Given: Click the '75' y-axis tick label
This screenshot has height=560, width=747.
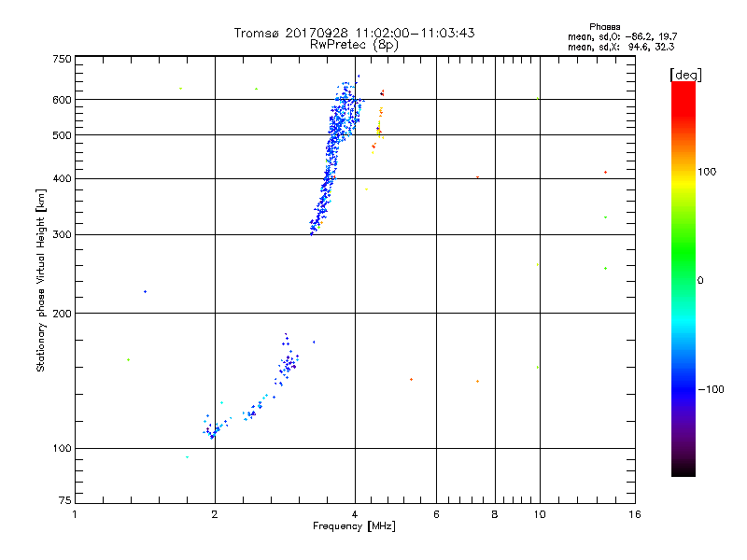Looking at the screenshot, I should point(65,500).
